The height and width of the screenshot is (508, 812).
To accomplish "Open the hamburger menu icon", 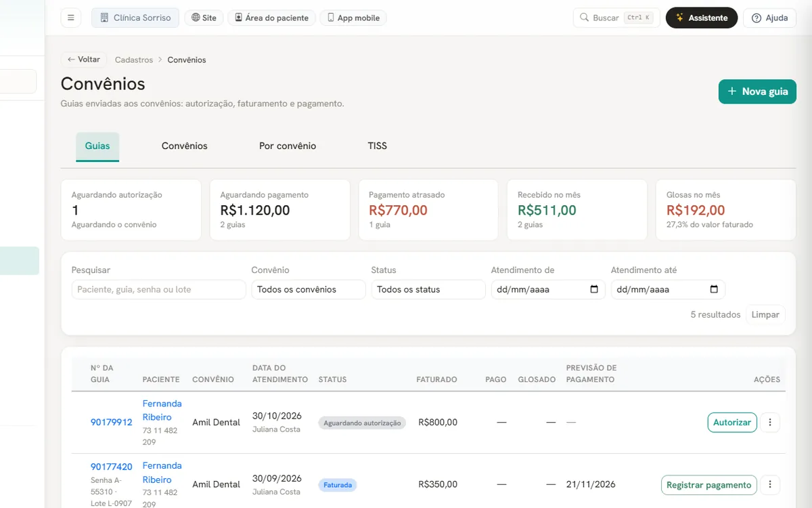I will click(70, 18).
